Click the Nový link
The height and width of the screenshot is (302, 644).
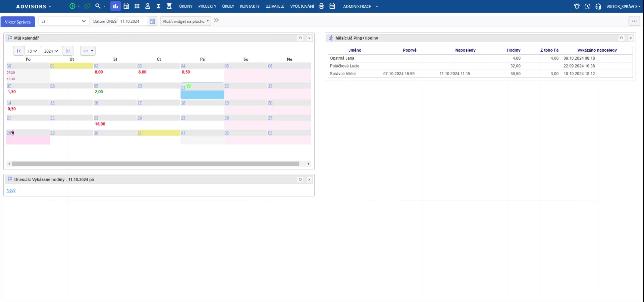coord(11,191)
